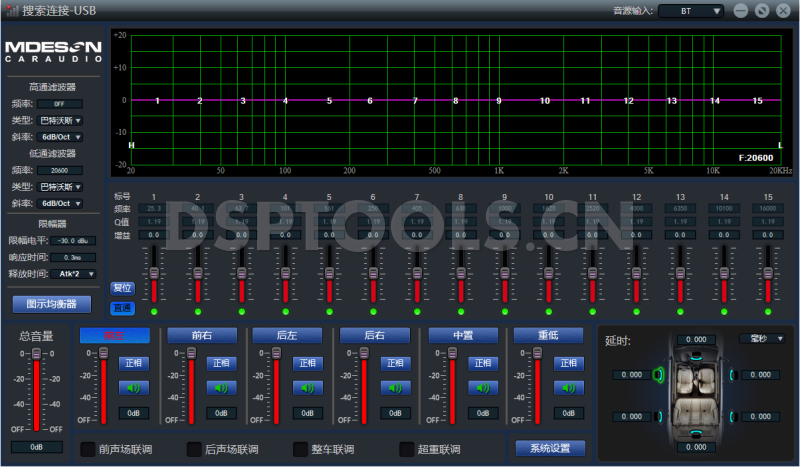Click the top delay 0.000 field
Viewport: 800px width, 467px height.
click(696, 339)
